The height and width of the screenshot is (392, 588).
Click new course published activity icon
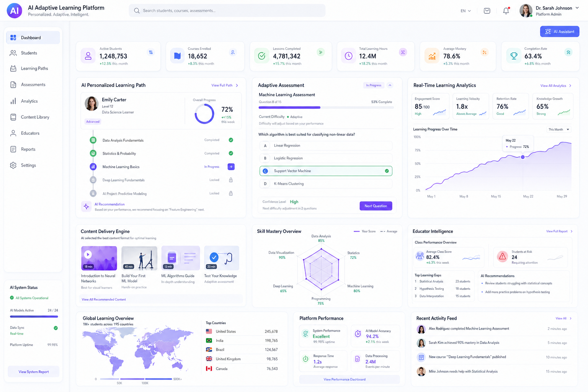[x=421, y=357]
